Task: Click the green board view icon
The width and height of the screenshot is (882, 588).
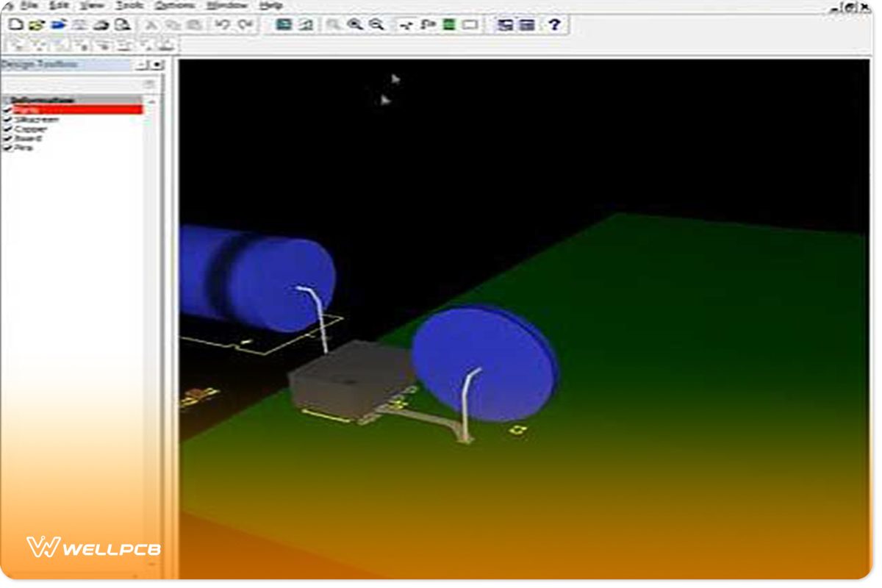Action: tap(448, 24)
